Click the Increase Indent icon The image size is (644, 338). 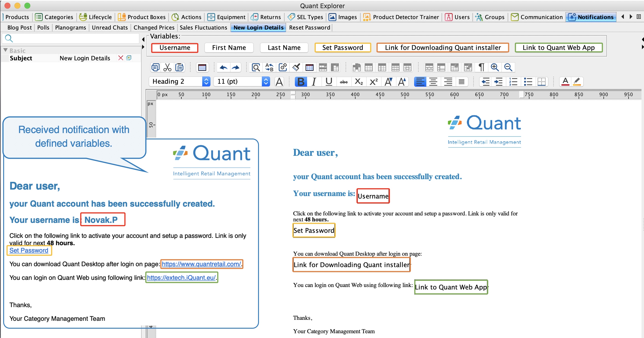(x=499, y=81)
